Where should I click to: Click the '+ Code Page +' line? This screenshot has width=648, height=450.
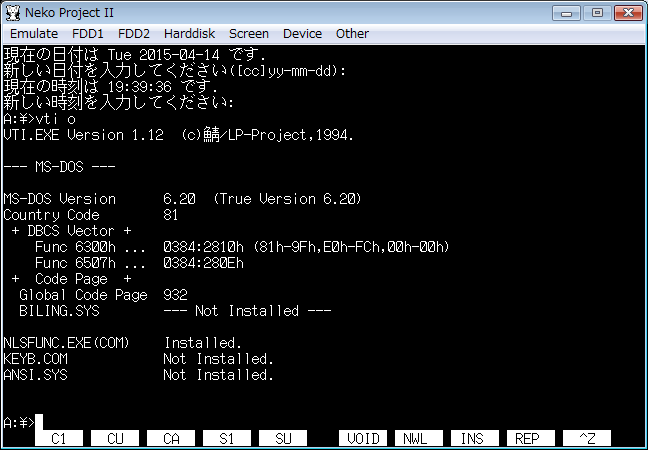tap(71, 279)
